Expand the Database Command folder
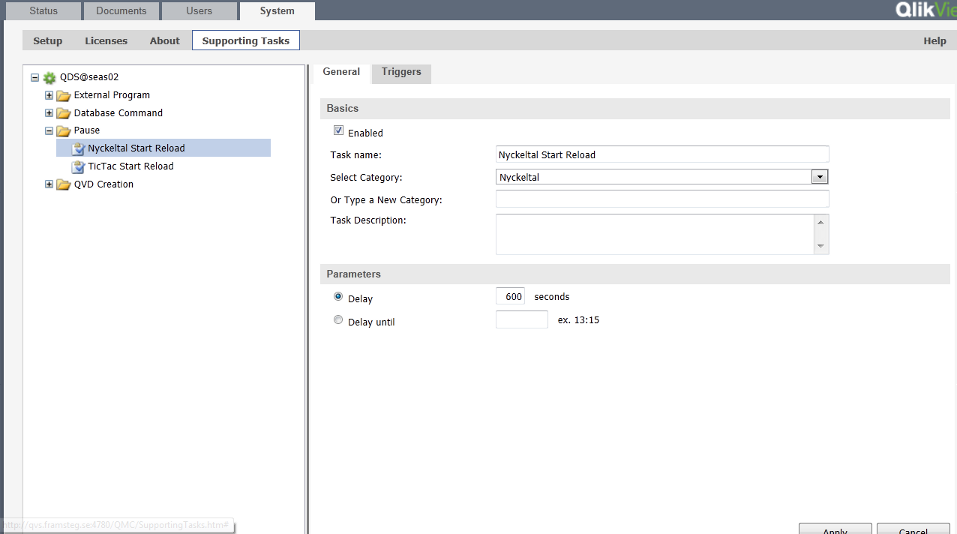The width and height of the screenshot is (957, 534). pos(49,113)
